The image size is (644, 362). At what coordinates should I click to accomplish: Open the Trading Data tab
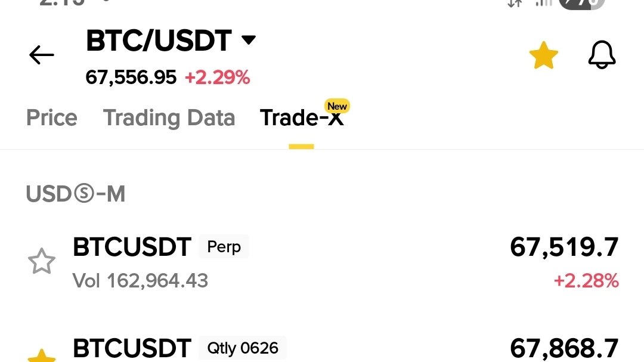tap(169, 118)
